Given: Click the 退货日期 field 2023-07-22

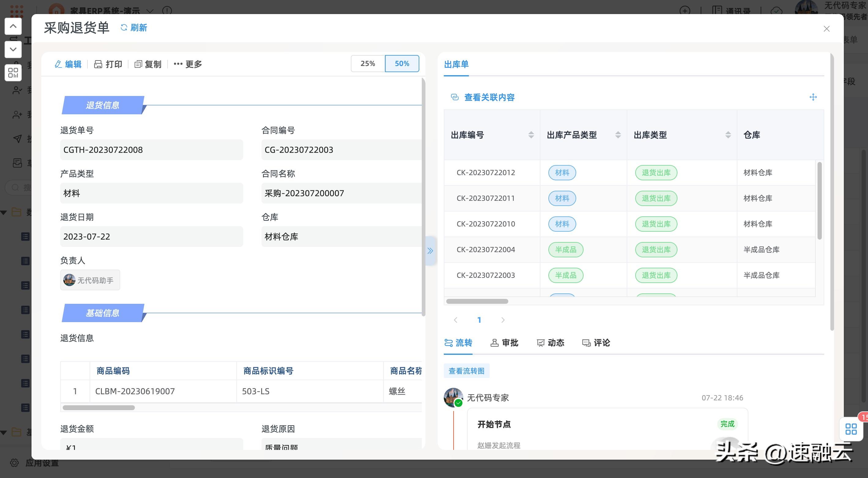Looking at the screenshot, I should click(152, 237).
